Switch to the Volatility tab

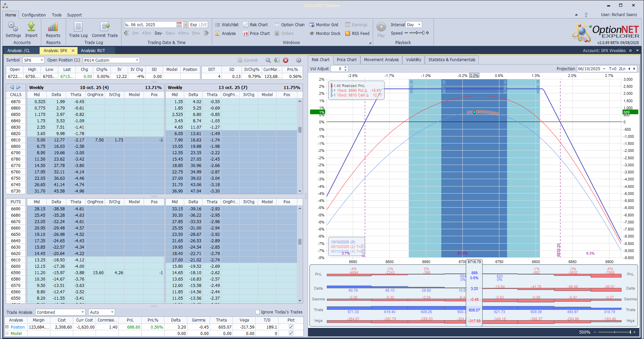[413, 60]
